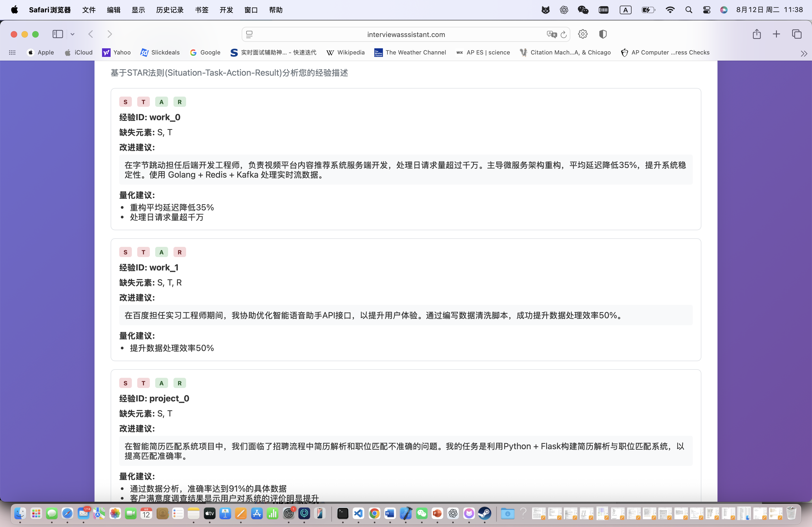Open the 书签 menu

pyautogui.click(x=202, y=10)
